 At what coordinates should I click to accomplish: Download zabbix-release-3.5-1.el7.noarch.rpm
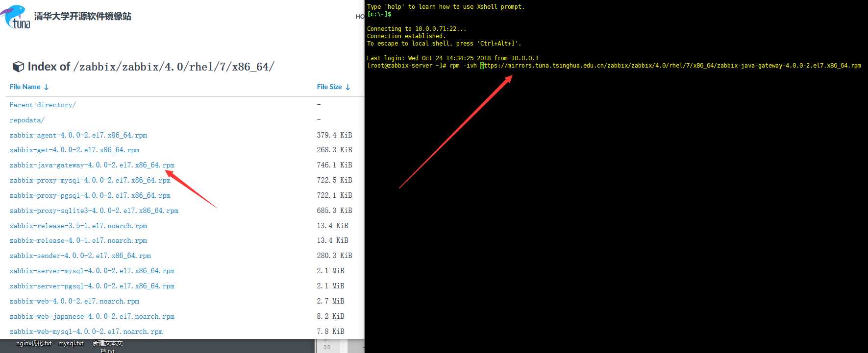pos(78,226)
